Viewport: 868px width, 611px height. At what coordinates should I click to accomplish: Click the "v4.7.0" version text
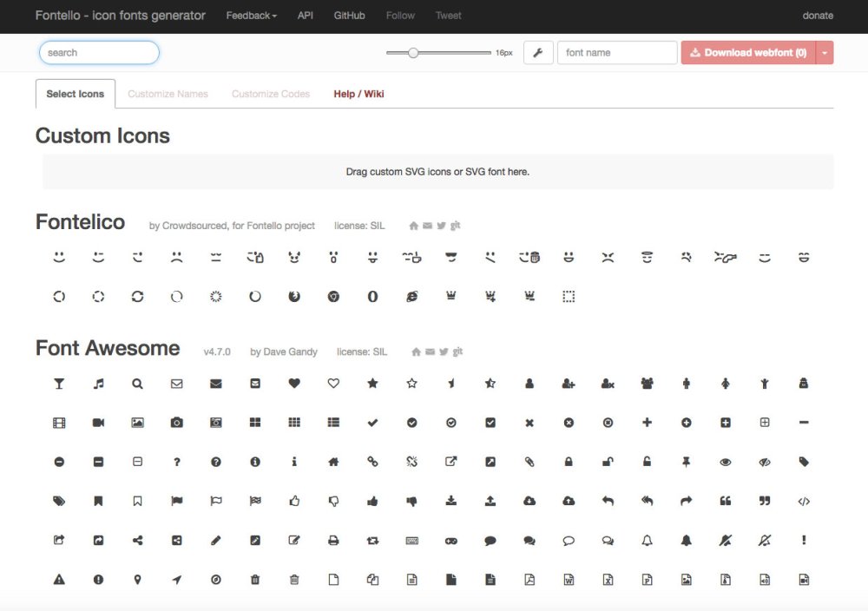tap(217, 352)
